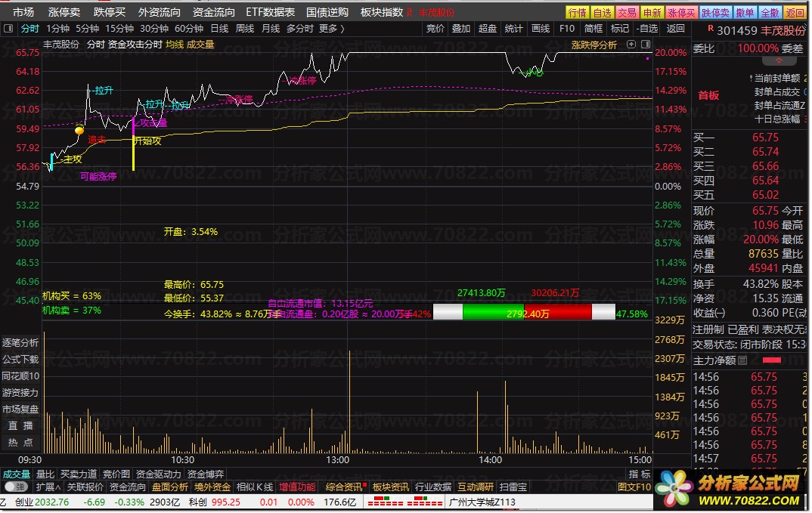
Task: Open the 日线 daily chart
Action: point(219,29)
